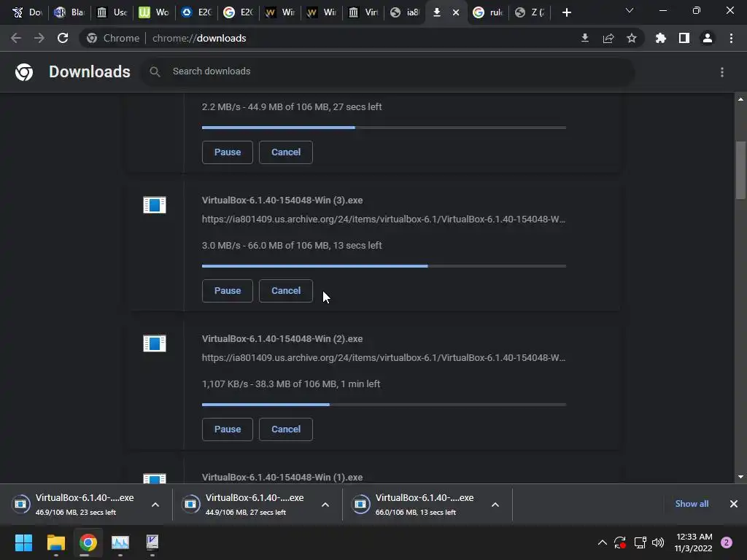Viewport: 747px width, 560px height.
Task: Open the downloads icon in the address bar
Action: pos(585,38)
